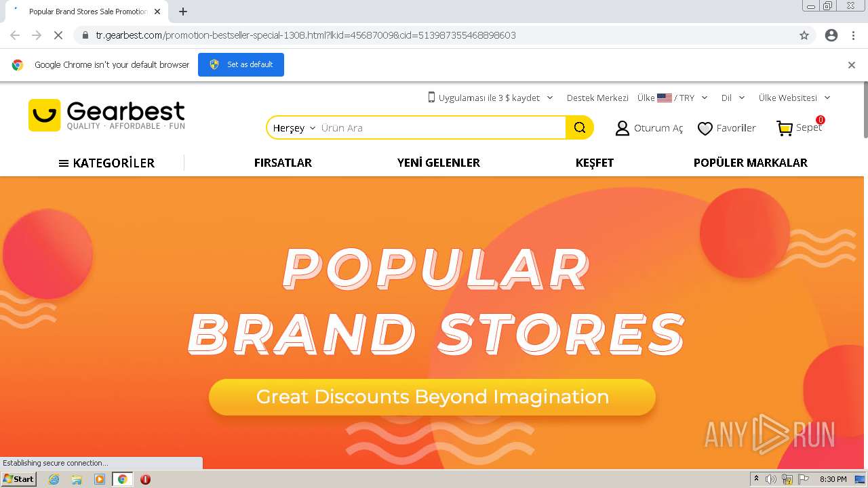
Task: Open the Destek Merkezi link
Action: tap(597, 98)
